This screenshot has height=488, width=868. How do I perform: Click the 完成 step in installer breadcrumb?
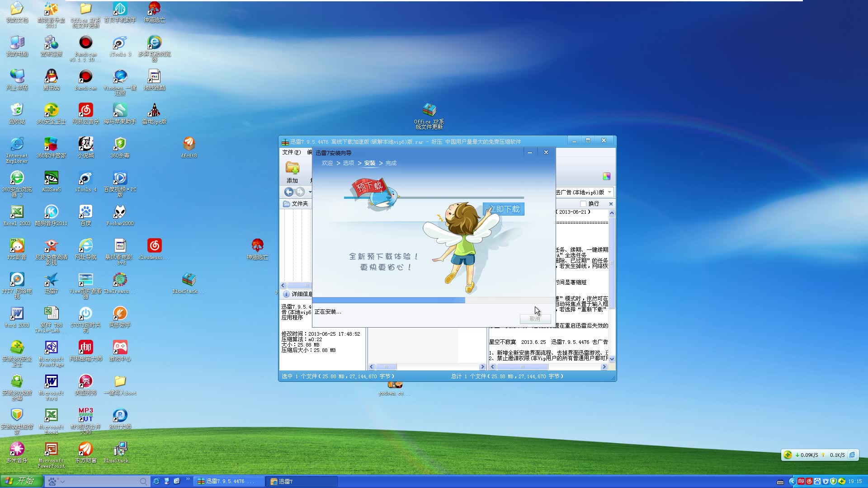coord(391,163)
